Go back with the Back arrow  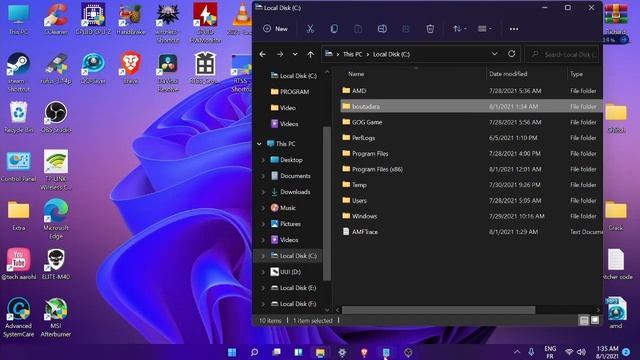(262, 54)
